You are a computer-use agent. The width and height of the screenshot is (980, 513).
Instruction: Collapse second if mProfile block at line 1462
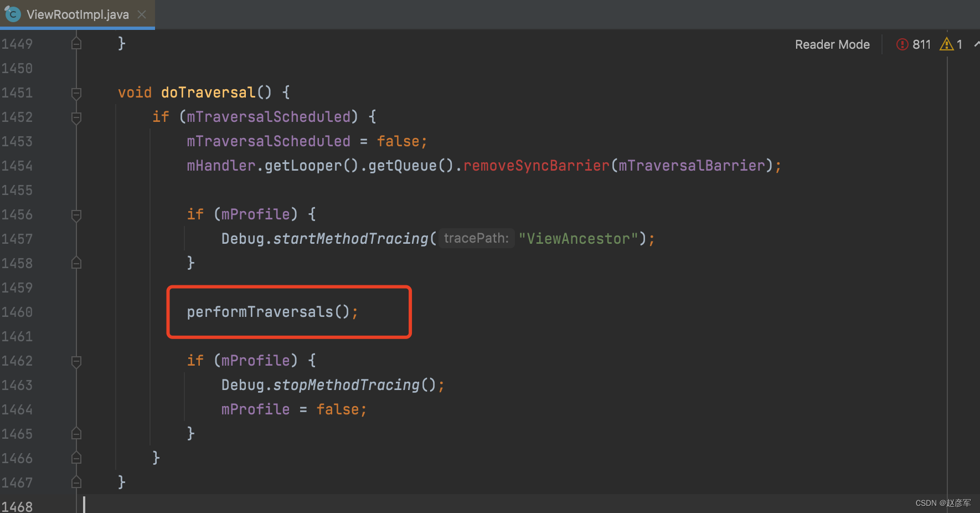tap(76, 361)
